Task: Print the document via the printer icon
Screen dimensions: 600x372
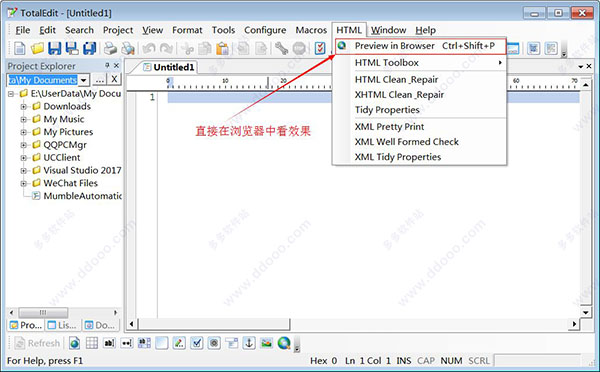Action: (110, 48)
